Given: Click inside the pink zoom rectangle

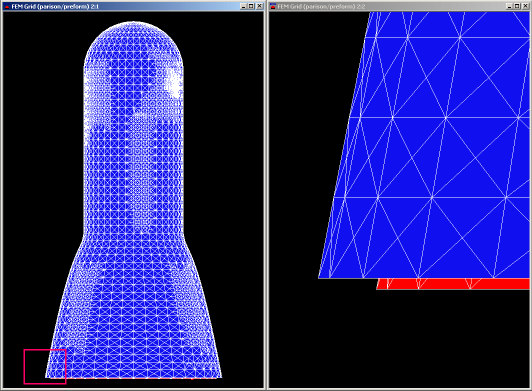Looking at the screenshot, I should (45, 367).
